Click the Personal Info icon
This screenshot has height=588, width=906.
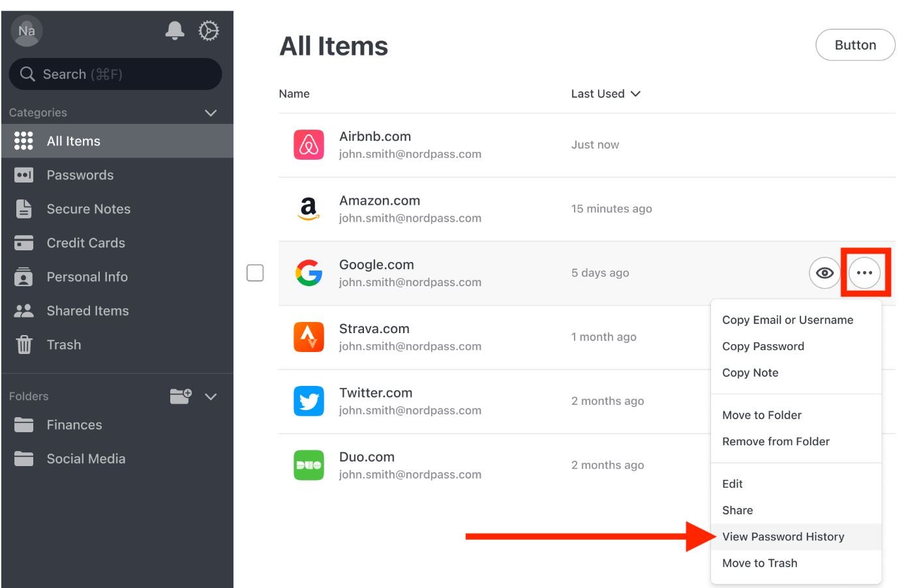[23, 276]
